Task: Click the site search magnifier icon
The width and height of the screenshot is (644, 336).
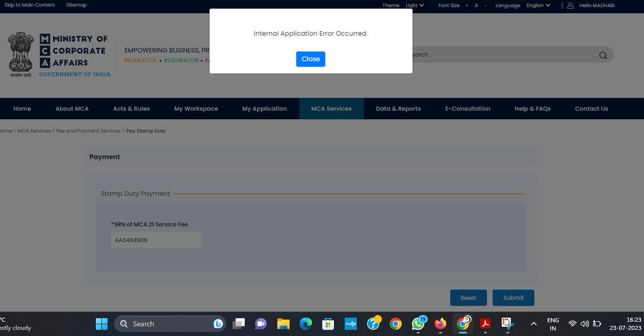Action: point(603,55)
